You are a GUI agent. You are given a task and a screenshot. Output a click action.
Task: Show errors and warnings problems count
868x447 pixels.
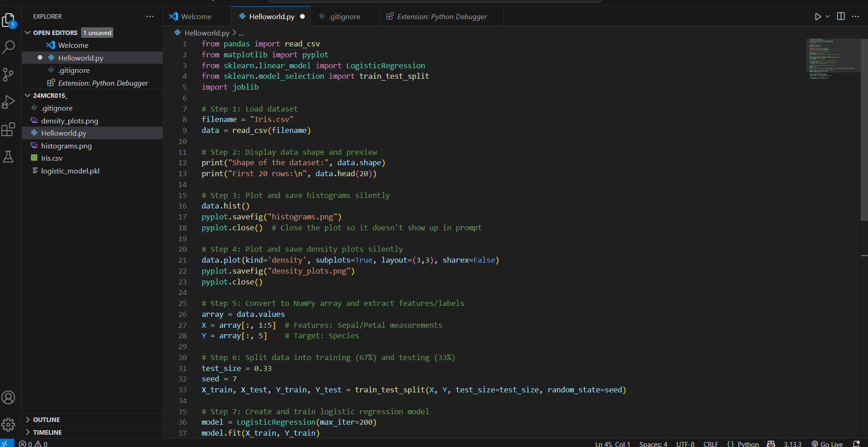(x=33, y=444)
